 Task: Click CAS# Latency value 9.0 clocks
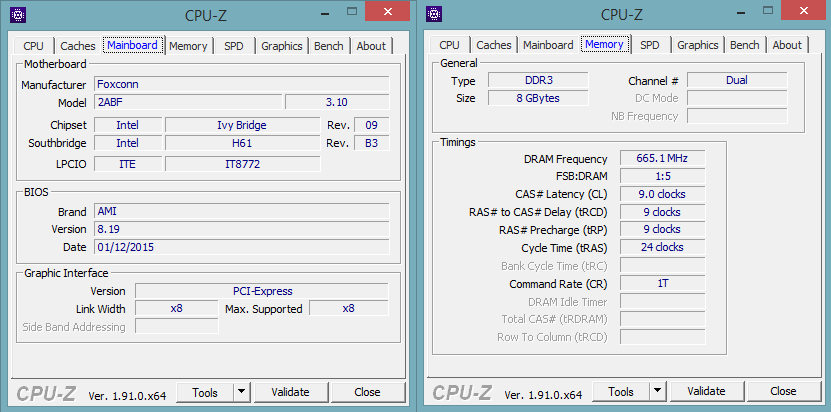662,194
